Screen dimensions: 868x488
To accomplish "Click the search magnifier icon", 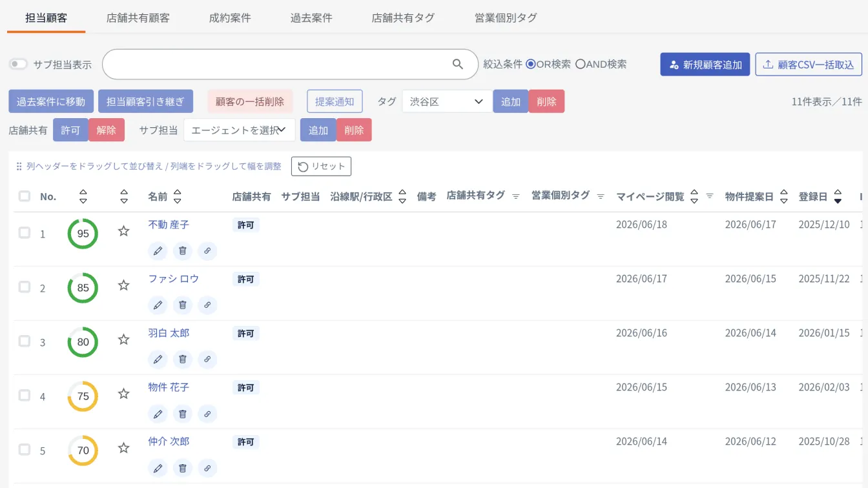I will click(458, 64).
